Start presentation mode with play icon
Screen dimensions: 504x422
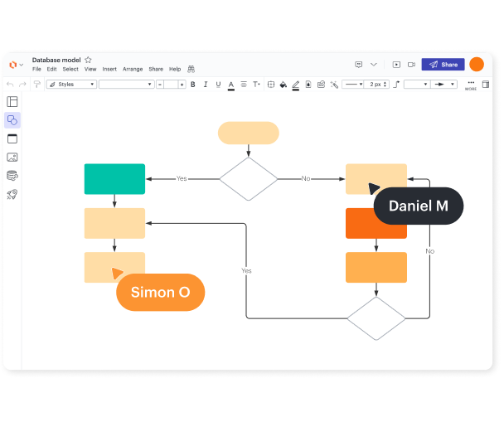tap(396, 65)
